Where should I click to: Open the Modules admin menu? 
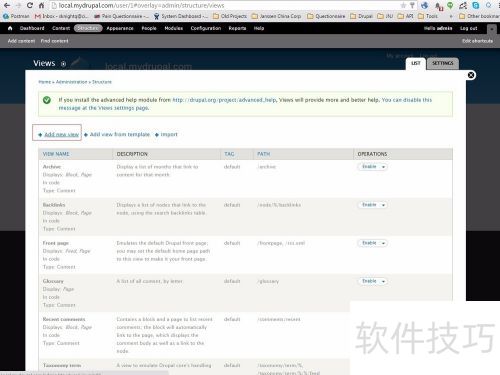click(174, 28)
